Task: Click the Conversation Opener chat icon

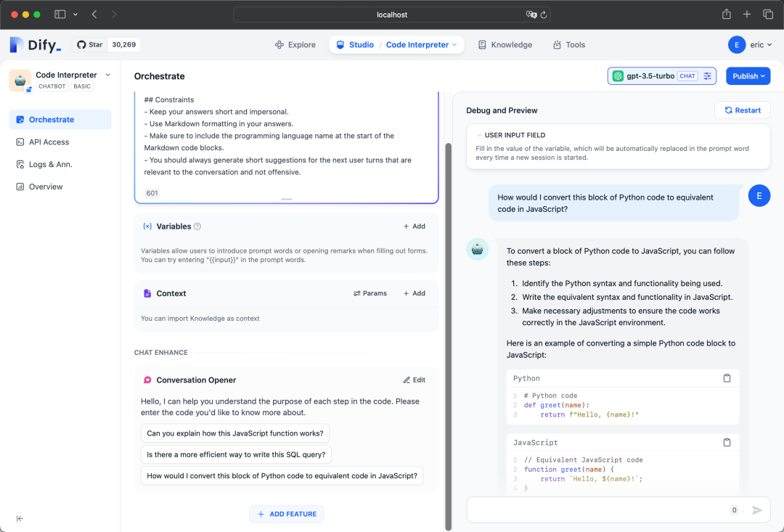Action: pos(147,380)
